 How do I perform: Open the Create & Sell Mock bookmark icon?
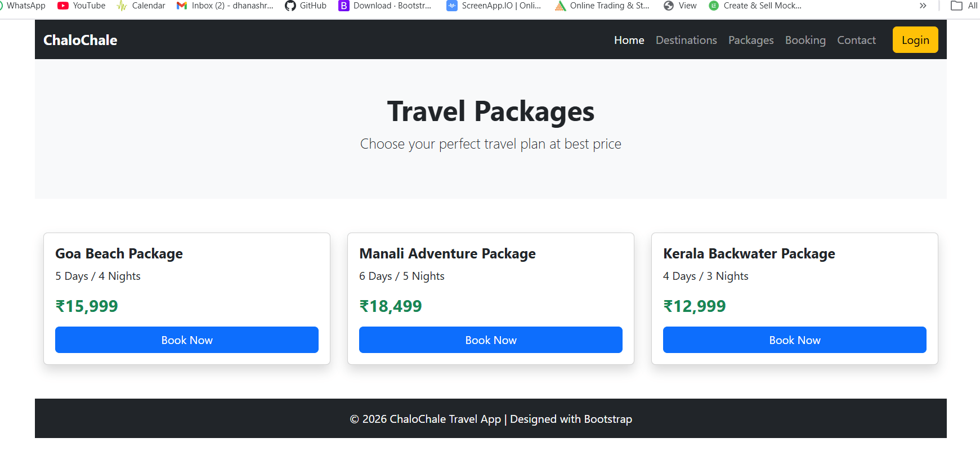(714, 6)
